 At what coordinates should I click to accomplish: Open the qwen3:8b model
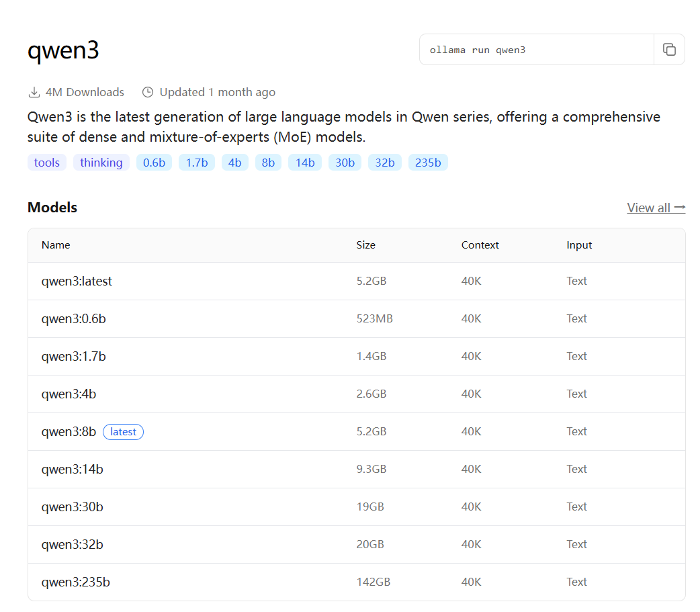[x=69, y=432]
